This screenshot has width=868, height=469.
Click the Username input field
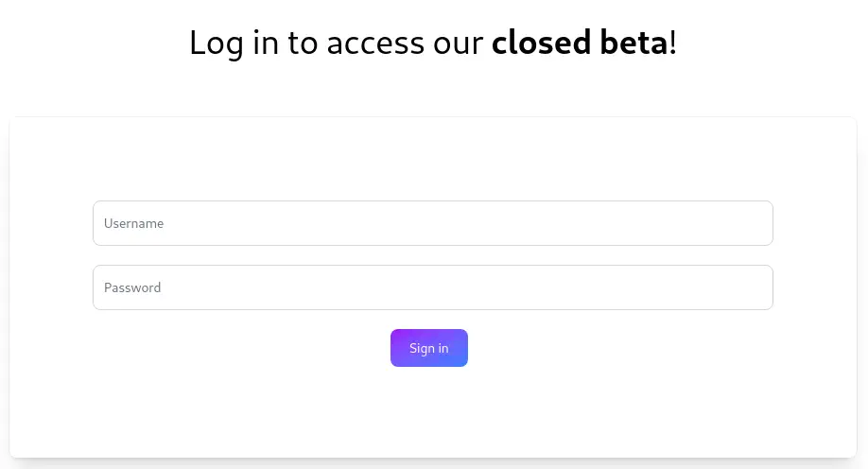point(432,223)
